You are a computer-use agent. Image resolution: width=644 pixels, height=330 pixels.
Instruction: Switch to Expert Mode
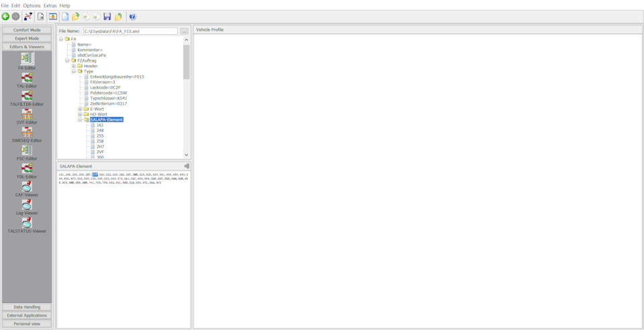click(27, 39)
